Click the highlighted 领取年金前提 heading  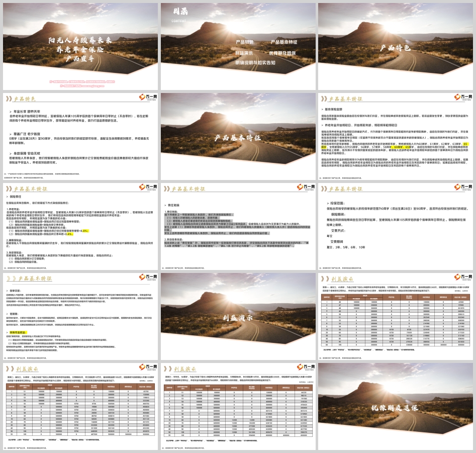22,332
